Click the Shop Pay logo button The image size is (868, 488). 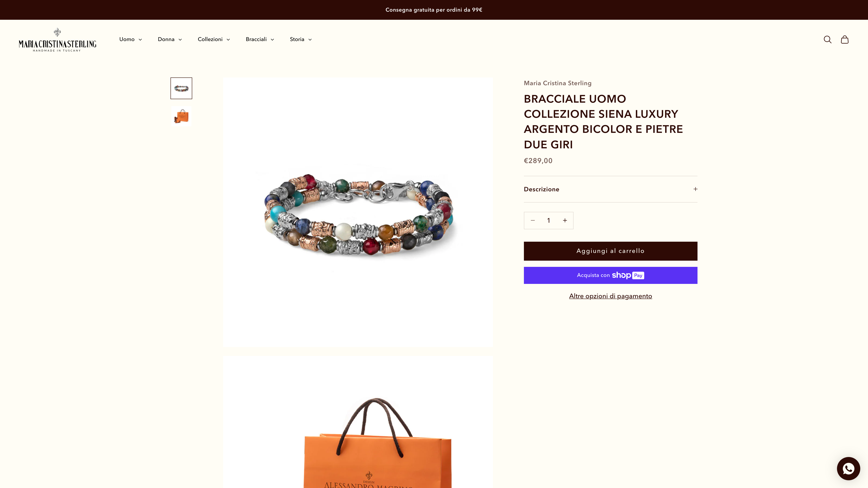(x=610, y=275)
